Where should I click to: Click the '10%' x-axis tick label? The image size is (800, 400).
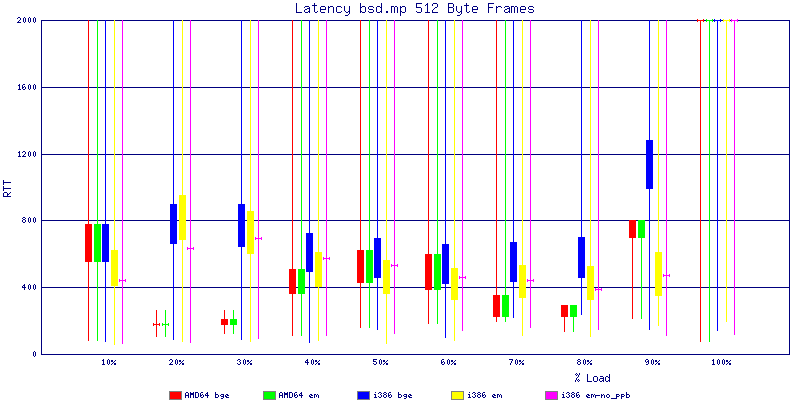click(109, 362)
